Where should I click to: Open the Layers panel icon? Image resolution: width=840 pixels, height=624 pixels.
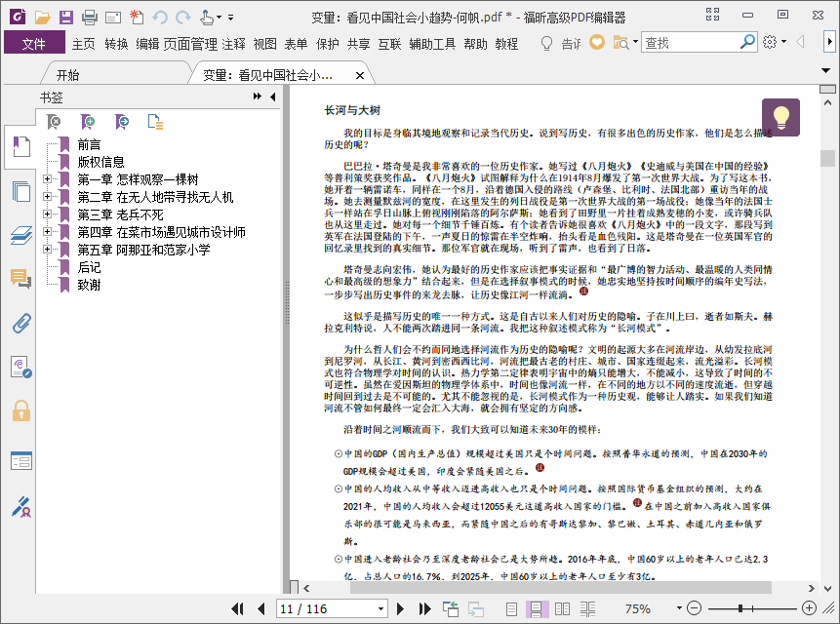pyautogui.click(x=20, y=236)
